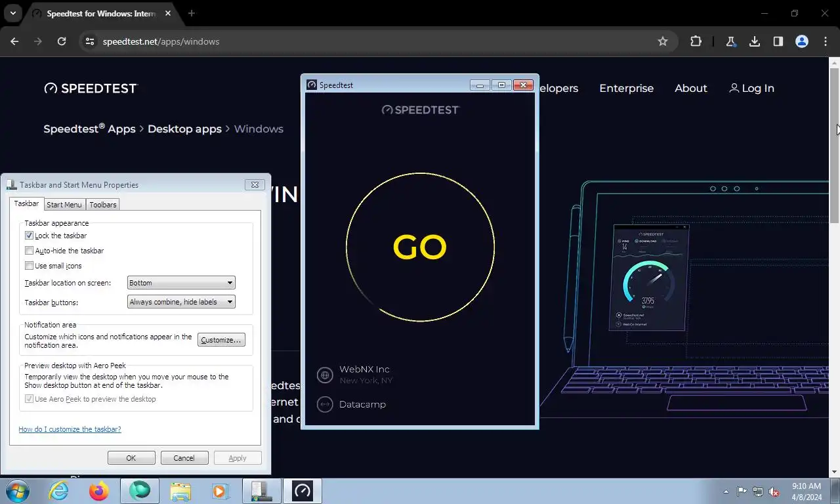Start the test with the GO button

420,247
